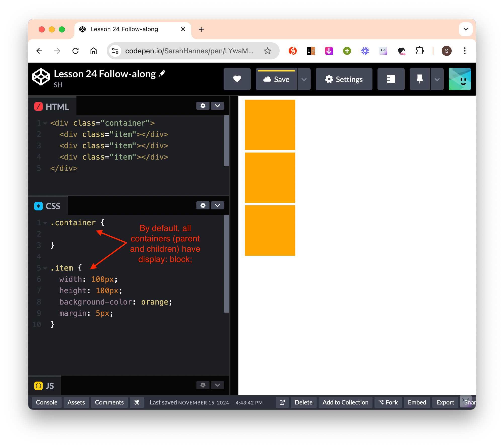Click the codepen.io address bar URL
Screen dimensions: 504x447
(189, 51)
